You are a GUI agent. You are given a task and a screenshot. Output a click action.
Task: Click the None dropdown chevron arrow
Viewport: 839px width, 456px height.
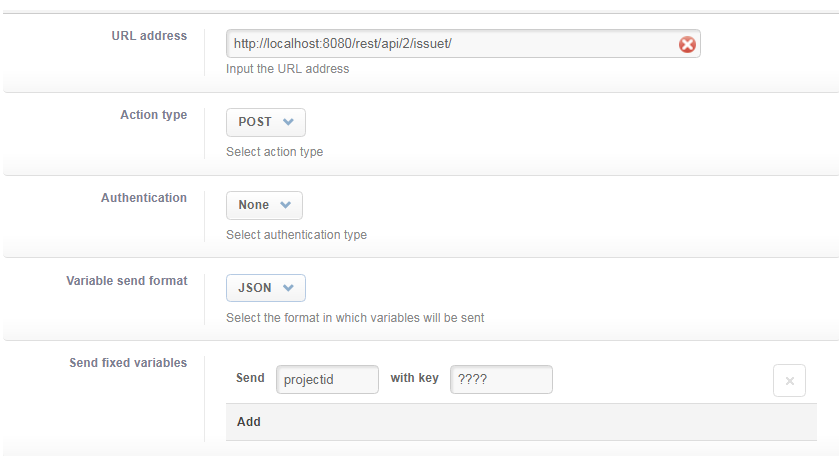[286, 205]
